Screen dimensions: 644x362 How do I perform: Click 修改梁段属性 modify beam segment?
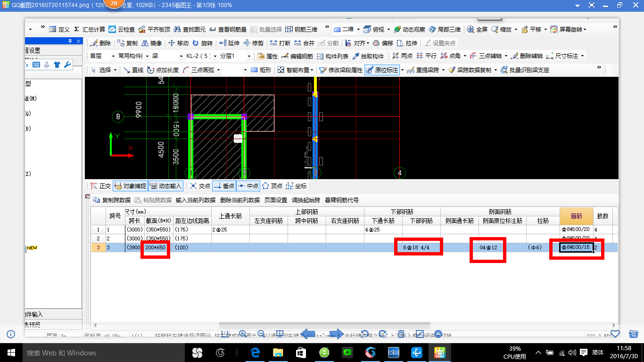pos(341,70)
